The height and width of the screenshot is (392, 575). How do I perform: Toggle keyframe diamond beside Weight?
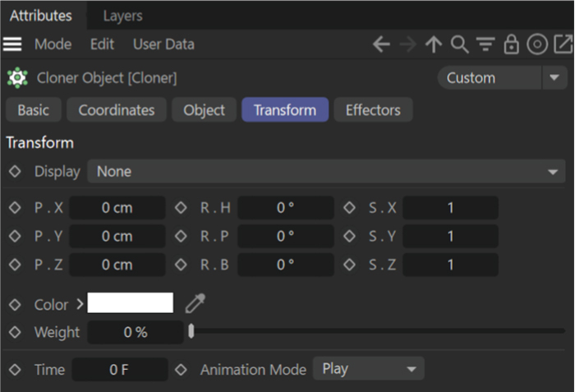pos(15,332)
